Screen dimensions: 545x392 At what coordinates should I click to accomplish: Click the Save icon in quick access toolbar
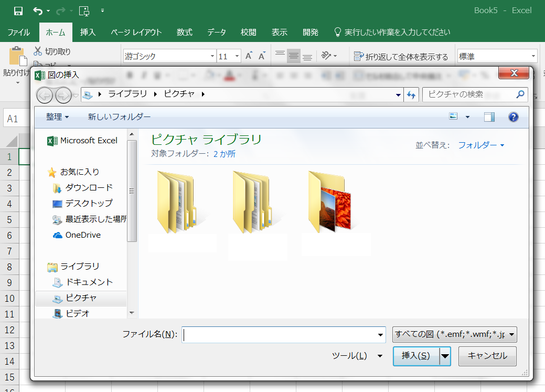coord(18,10)
